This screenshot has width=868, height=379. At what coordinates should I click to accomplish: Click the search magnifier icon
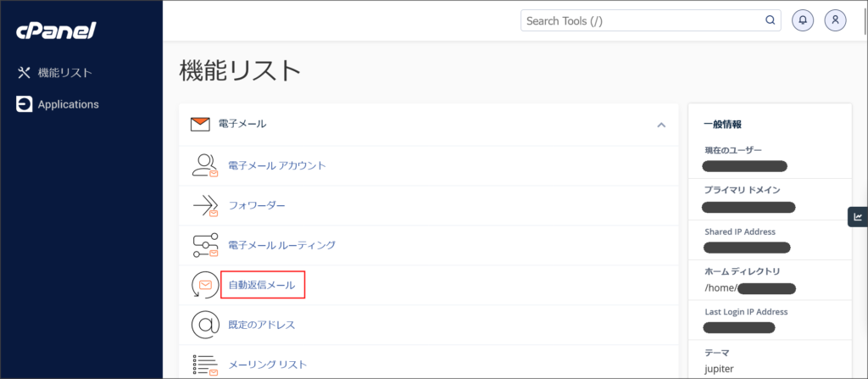(770, 20)
